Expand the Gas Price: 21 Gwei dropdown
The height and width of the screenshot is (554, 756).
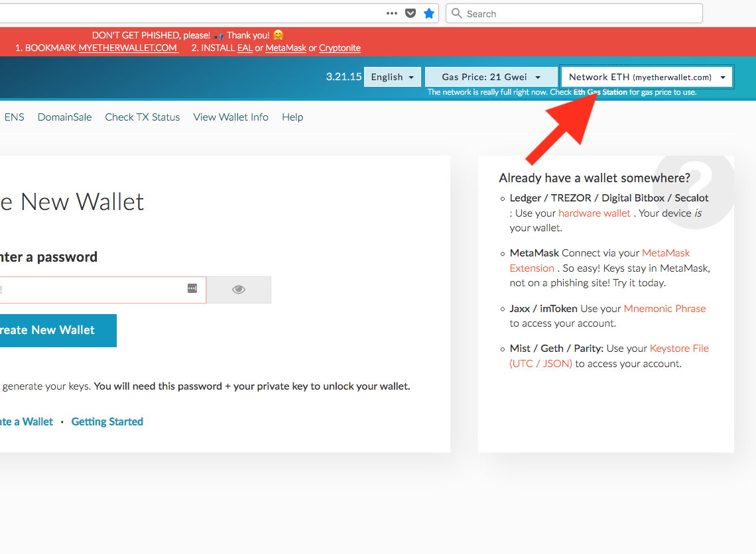(491, 77)
